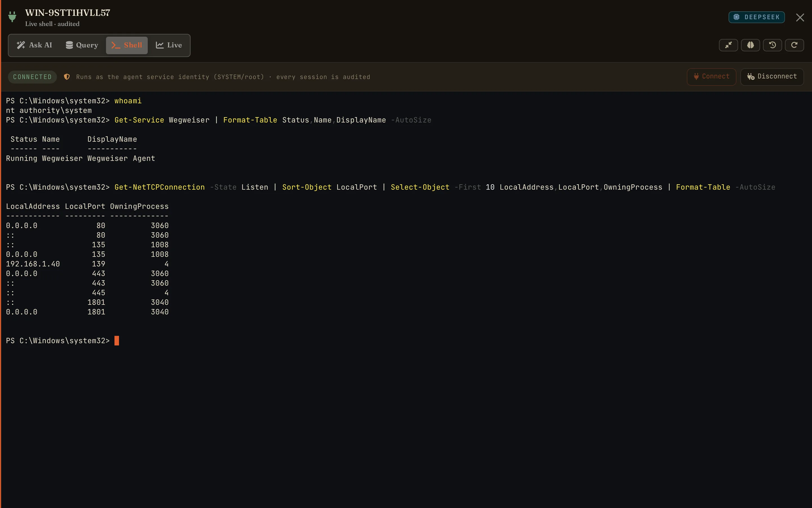Click port 445 in the listening table
812x508 pixels.
click(99, 293)
